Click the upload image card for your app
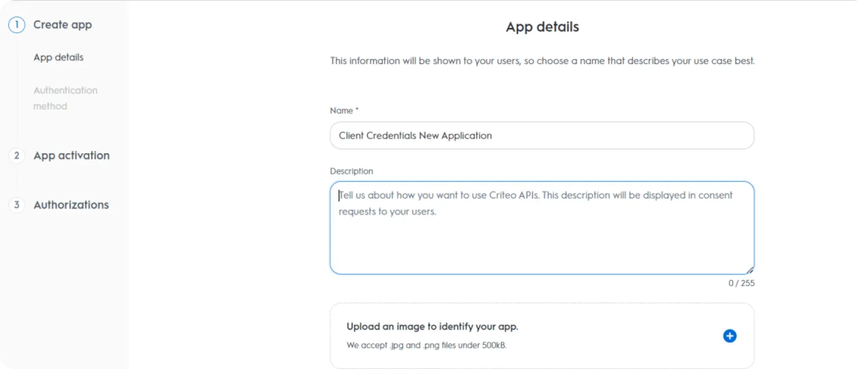Image resolution: width=868 pixels, height=369 pixels. (542, 336)
